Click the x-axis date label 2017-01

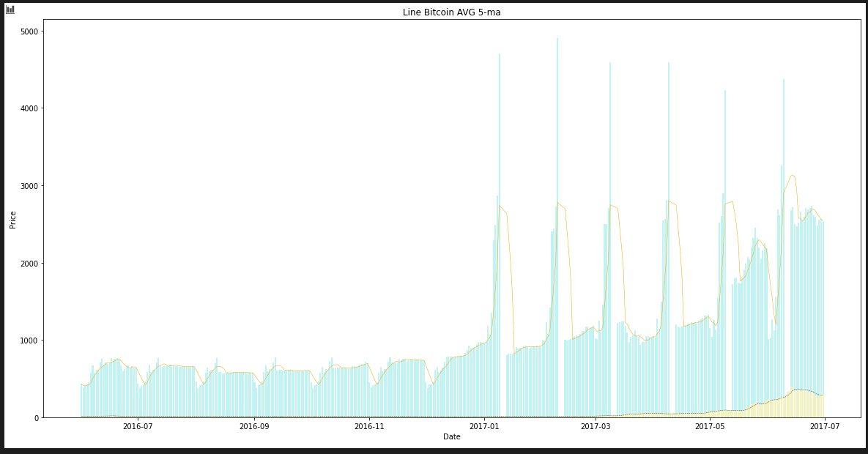484,425
